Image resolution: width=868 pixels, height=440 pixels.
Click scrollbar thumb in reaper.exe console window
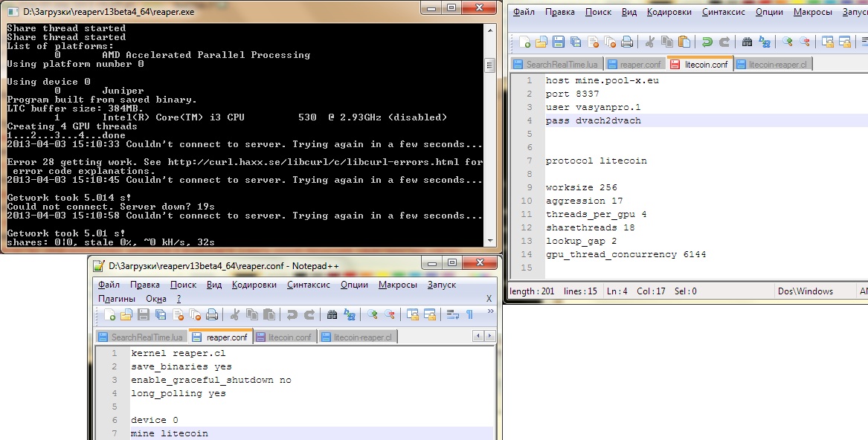click(x=490, y=65)
